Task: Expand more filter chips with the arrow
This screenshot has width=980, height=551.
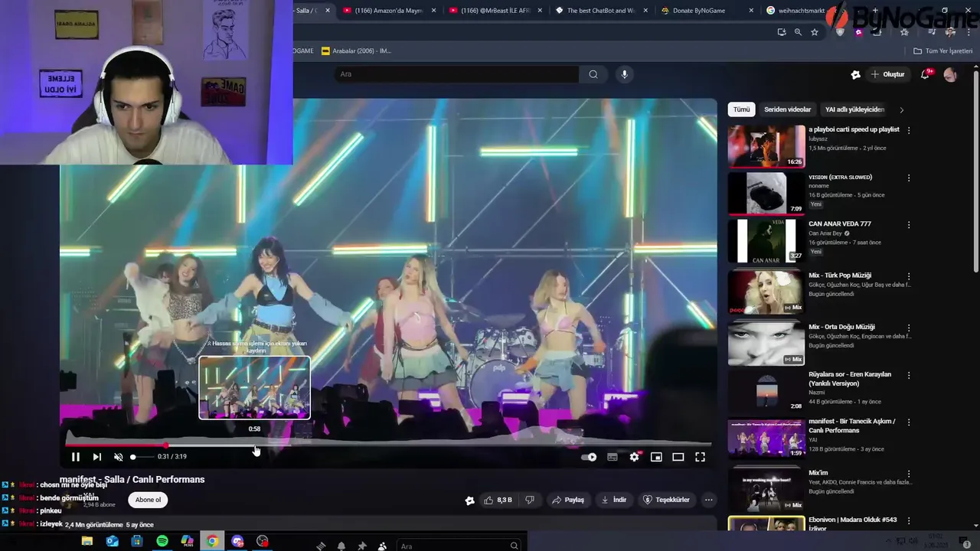Action: (x=901, y=109)
